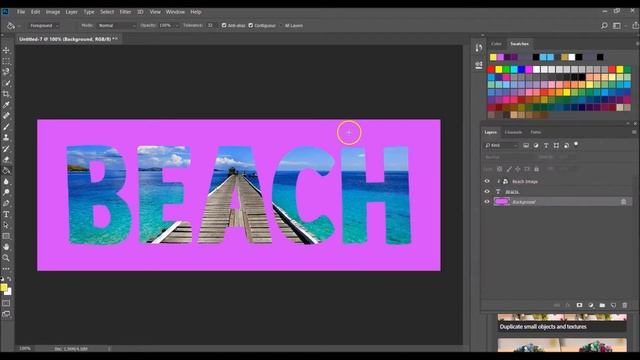
Task: Toggle the Contiguous checkbox
Action: point(251,25)
